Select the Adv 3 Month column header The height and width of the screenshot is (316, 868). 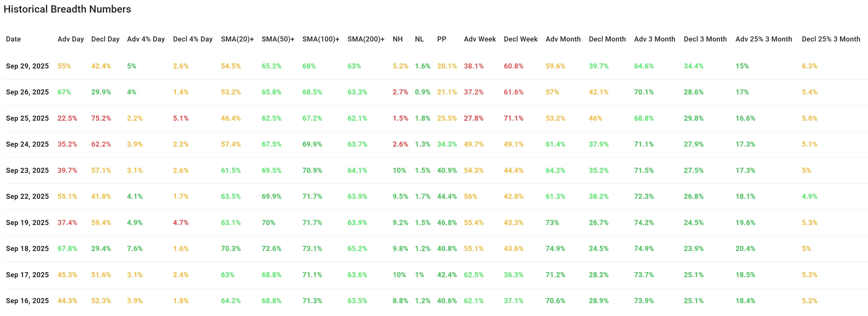(654, 39)
